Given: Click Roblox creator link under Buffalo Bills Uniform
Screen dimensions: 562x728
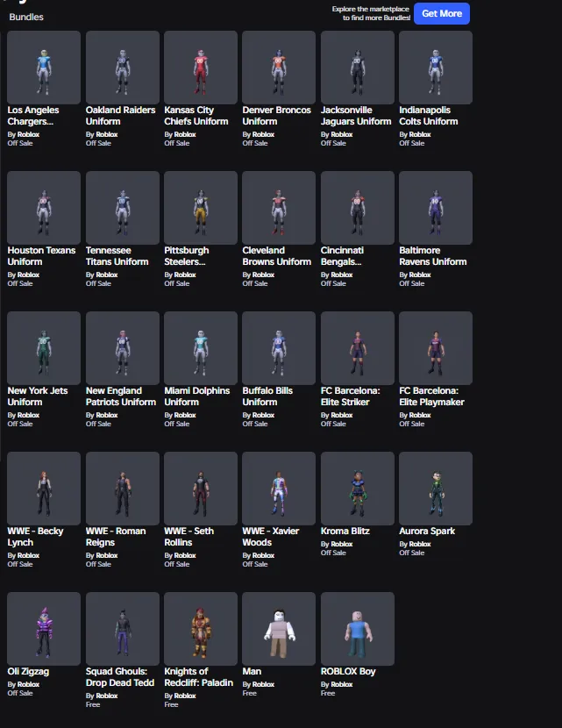Looking at the screenshot, I should click(x=263, y=415).
